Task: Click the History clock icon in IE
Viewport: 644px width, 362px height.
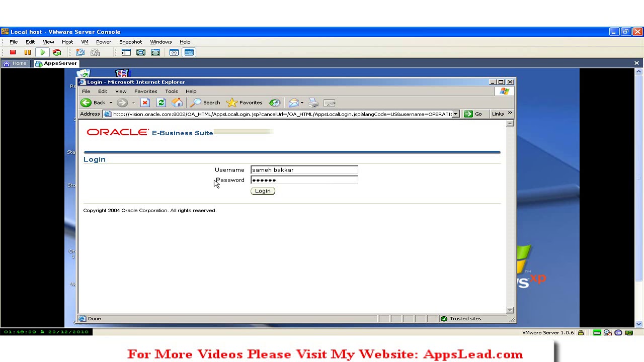Action: [x=274, y=103]
